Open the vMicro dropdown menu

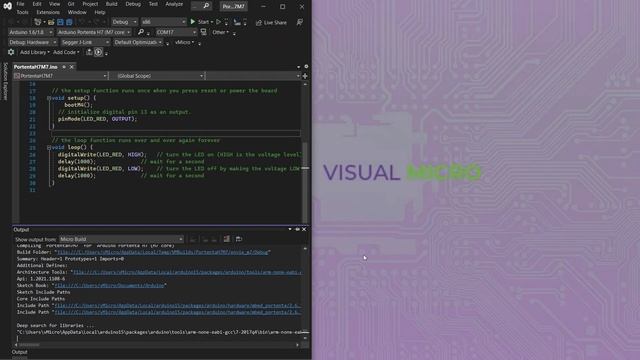[x=184, y=42]
